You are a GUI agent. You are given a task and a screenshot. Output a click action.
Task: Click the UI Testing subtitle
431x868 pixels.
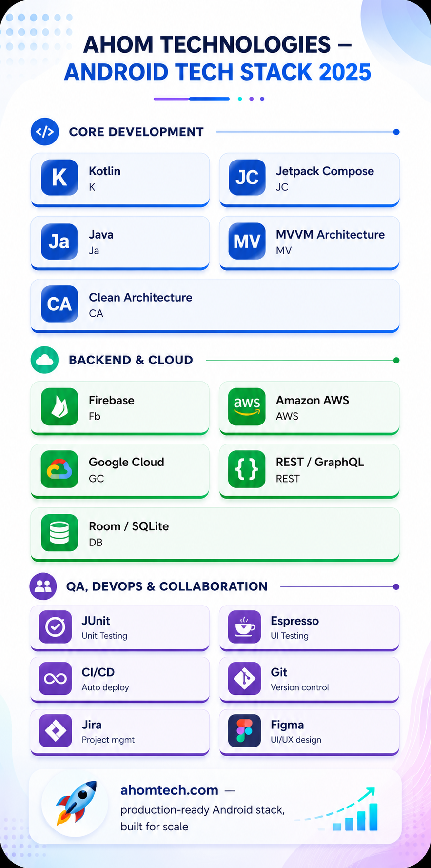pos(290,636)
